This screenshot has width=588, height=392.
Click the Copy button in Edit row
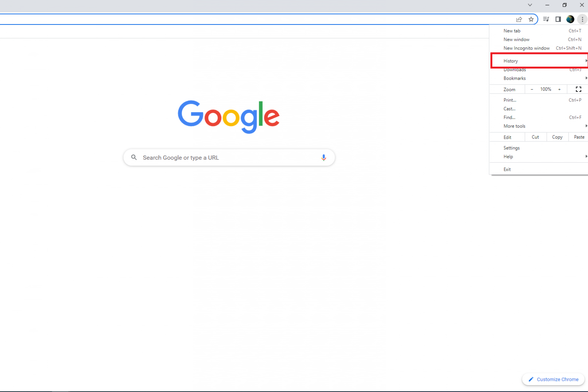pyautogui.click(x=557, y=137)
